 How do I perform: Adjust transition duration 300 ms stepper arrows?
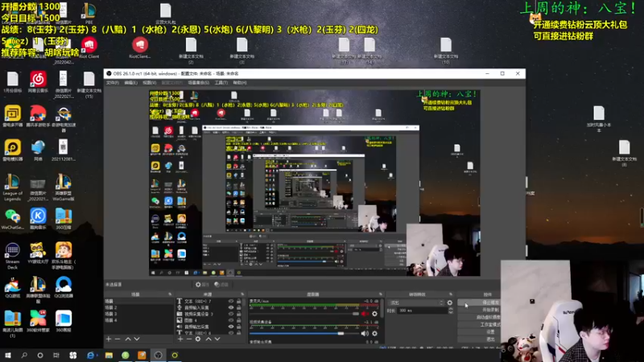(x=451, y=311)
